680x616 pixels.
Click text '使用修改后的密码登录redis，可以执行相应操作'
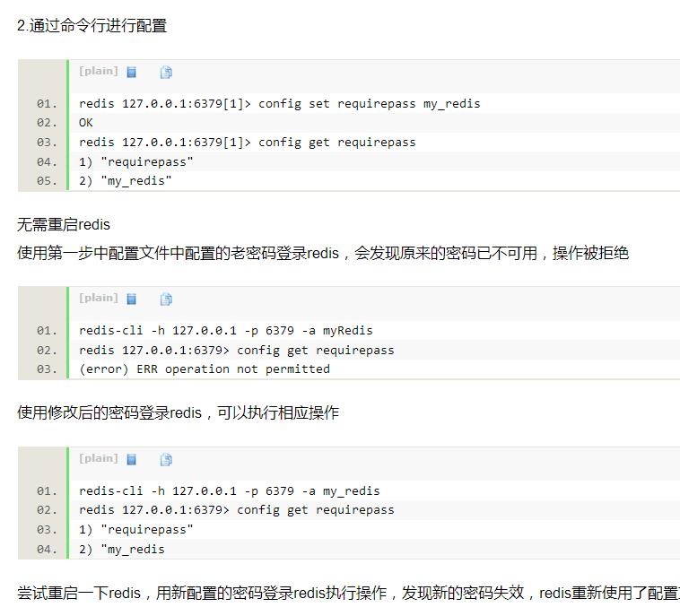[179, 412]
